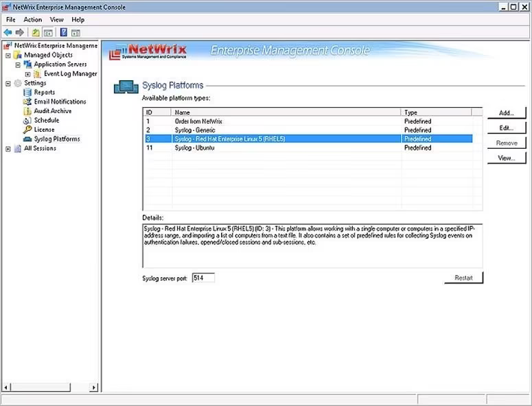
Task: Select the All Sessions tree label
Action: [x=40, y=148]
